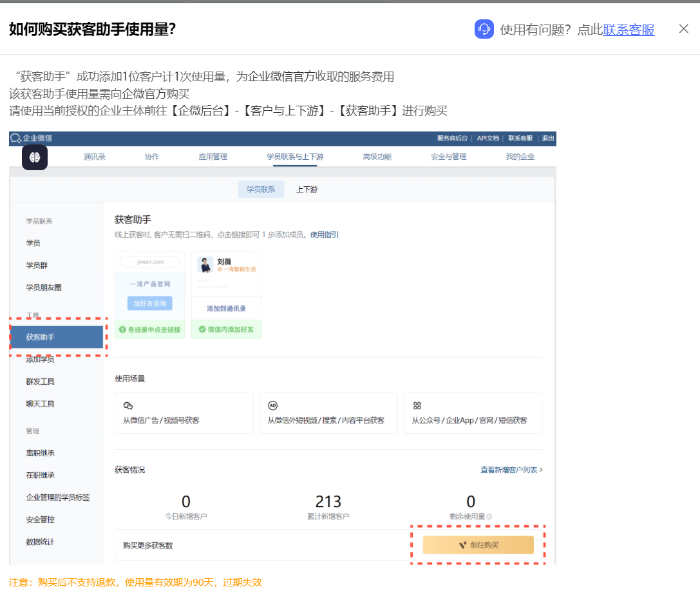Close the 如何购买获客助手使用量 dialog
This screenshot has height=600, width=700.
[683, 29]
